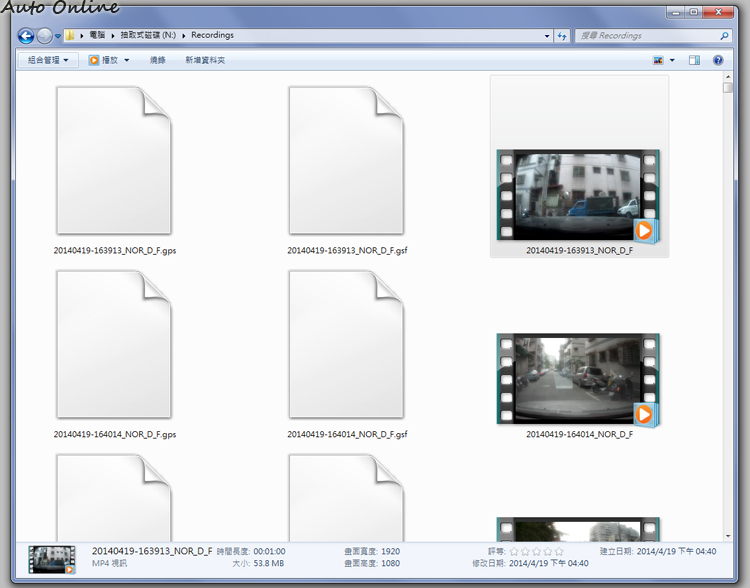The width and height of the screenshot is (750, 588).
Task: Click the 新增資料夾 new folder button
Action: pos(205,60)
